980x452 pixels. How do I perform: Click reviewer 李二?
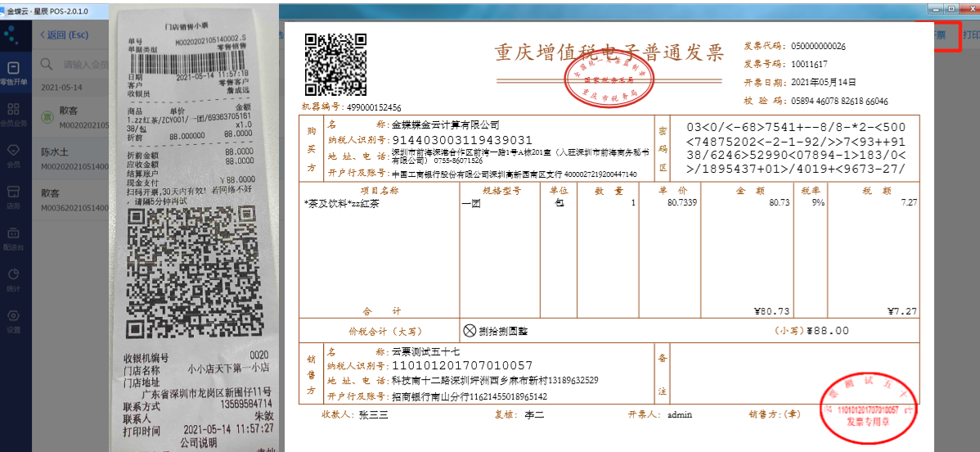coord(534,414)
